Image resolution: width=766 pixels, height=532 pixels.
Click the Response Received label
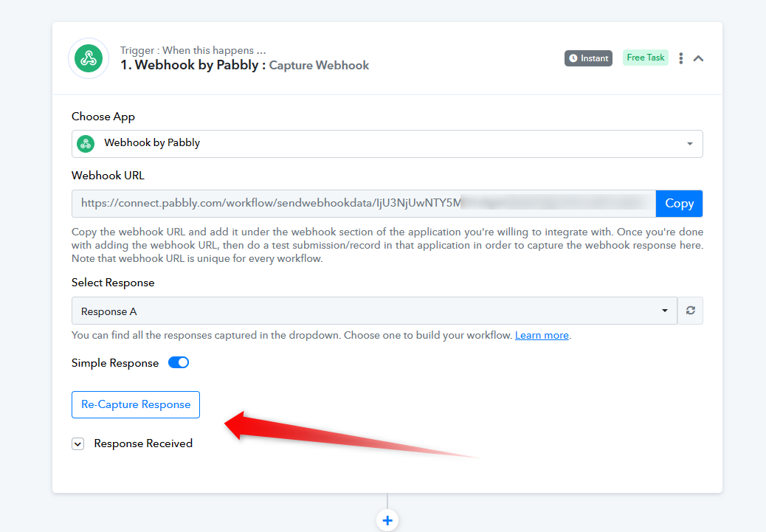coord(143,443)
